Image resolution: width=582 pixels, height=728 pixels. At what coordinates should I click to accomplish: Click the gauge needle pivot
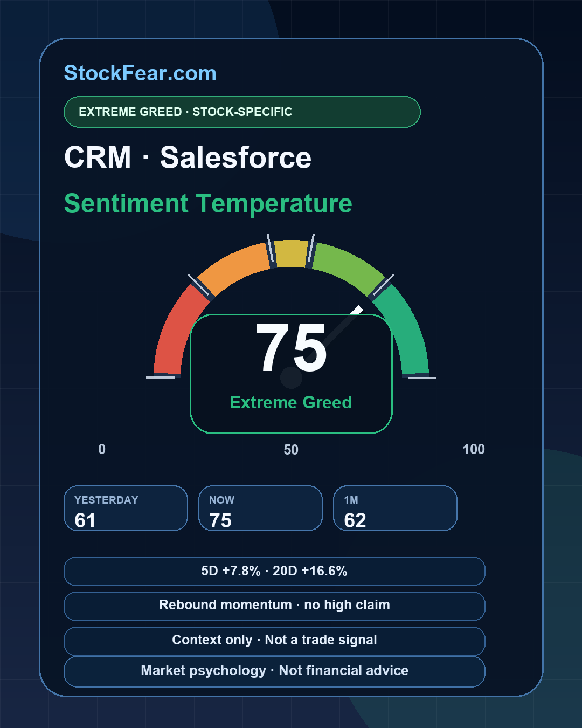coord(291,377)
